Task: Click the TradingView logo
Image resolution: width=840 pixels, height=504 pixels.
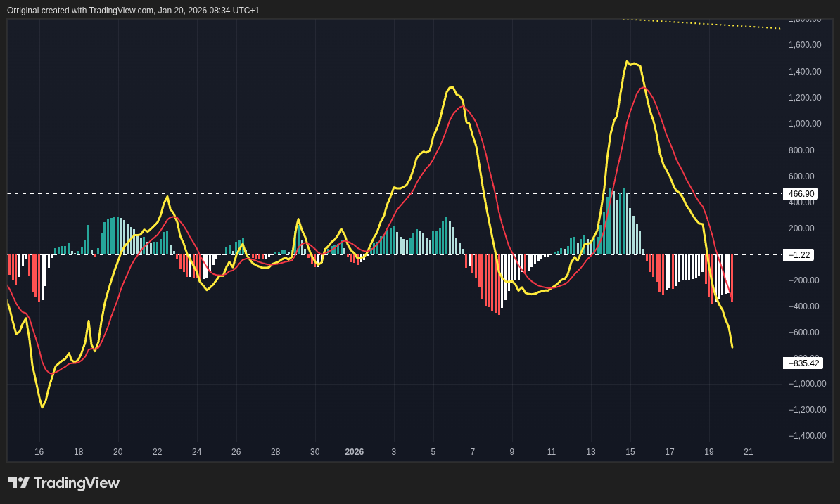Action: tap(64, 483)
